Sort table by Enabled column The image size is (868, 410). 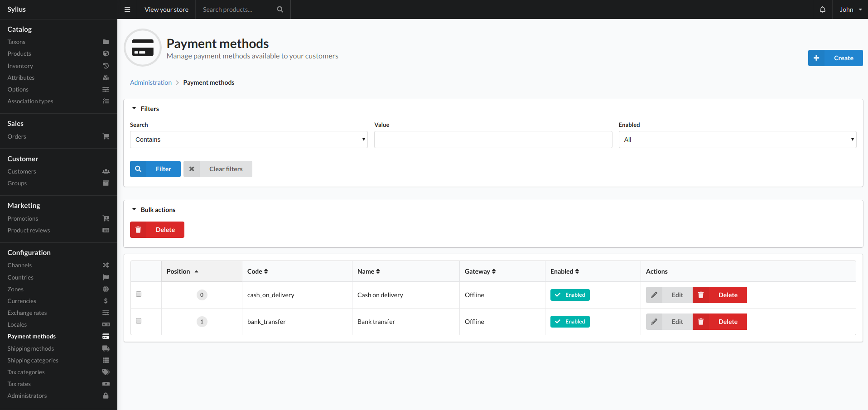click(x=564, y=271)
